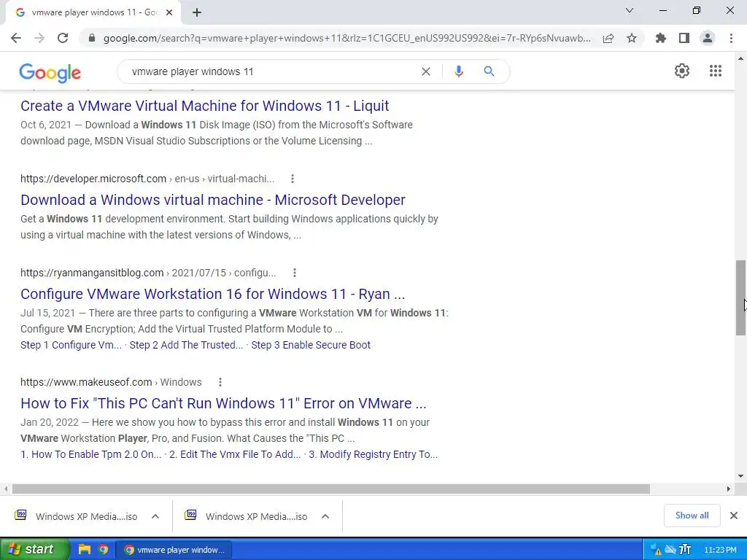This screenshot has width=747, height=560.
Task: Bookmark this page with the star
Action: 632,38
